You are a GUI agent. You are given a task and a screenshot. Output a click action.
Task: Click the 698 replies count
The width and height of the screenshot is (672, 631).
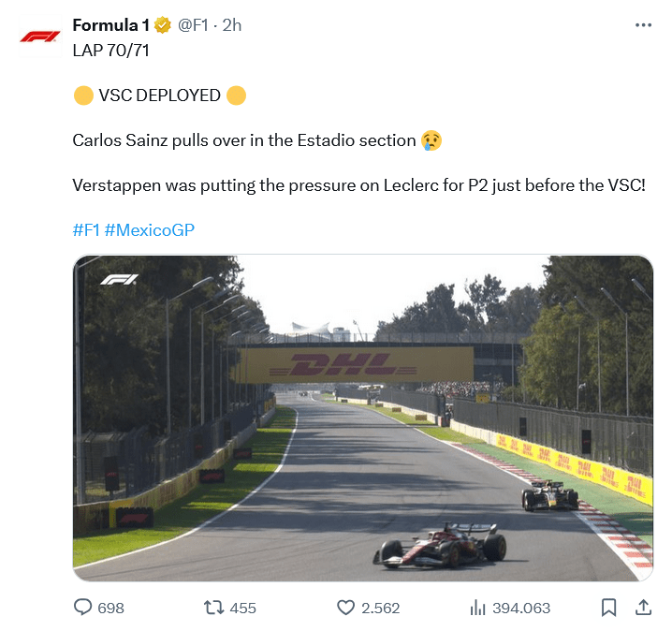[110, 608]
